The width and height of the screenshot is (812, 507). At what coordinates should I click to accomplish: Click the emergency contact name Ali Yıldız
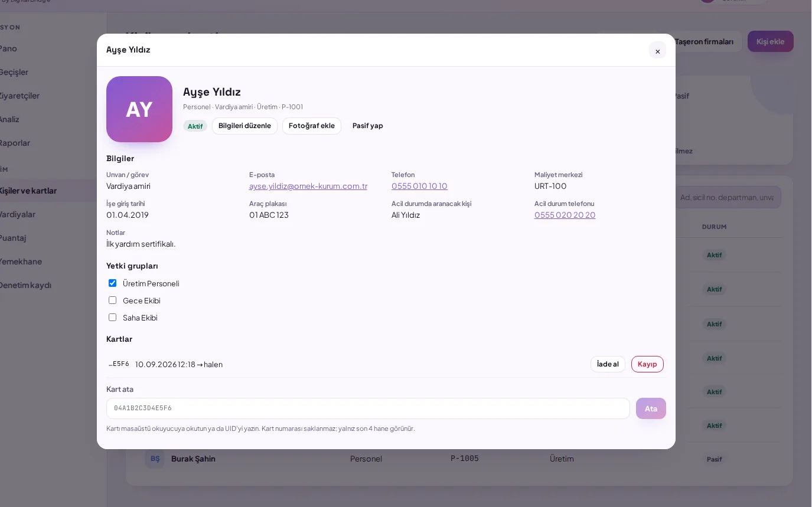tap(406, 215)
